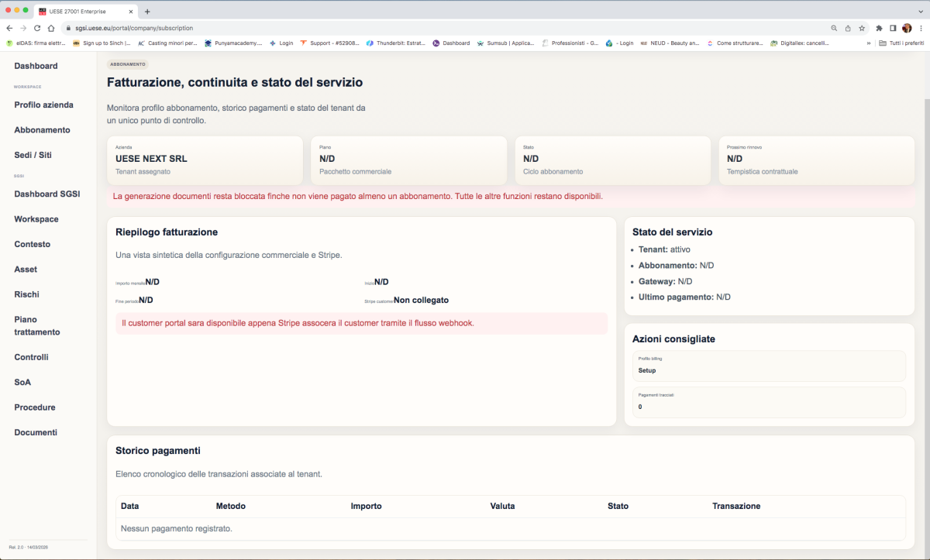Open a new browser tab
The image size is (930, 560).
point(147,12)
